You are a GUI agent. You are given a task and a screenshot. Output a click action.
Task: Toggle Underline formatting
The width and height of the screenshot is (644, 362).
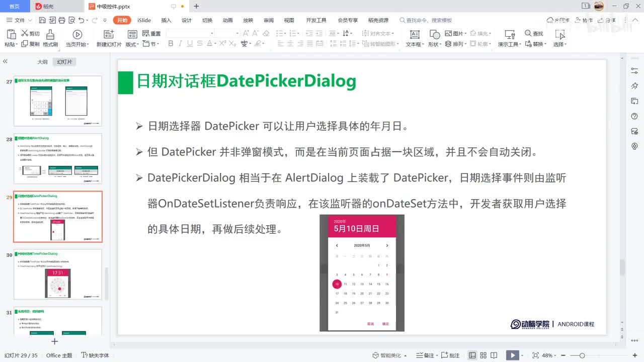[x=190, y=44]
